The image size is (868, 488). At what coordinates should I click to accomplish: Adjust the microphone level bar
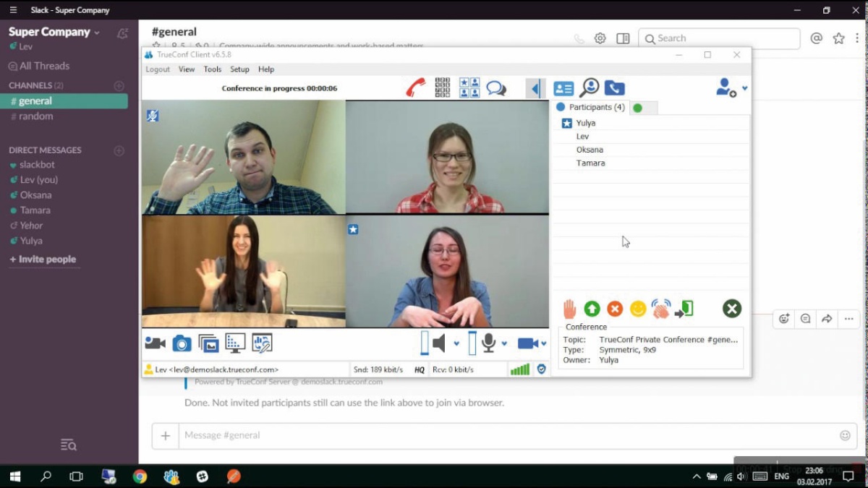(472, 343)
